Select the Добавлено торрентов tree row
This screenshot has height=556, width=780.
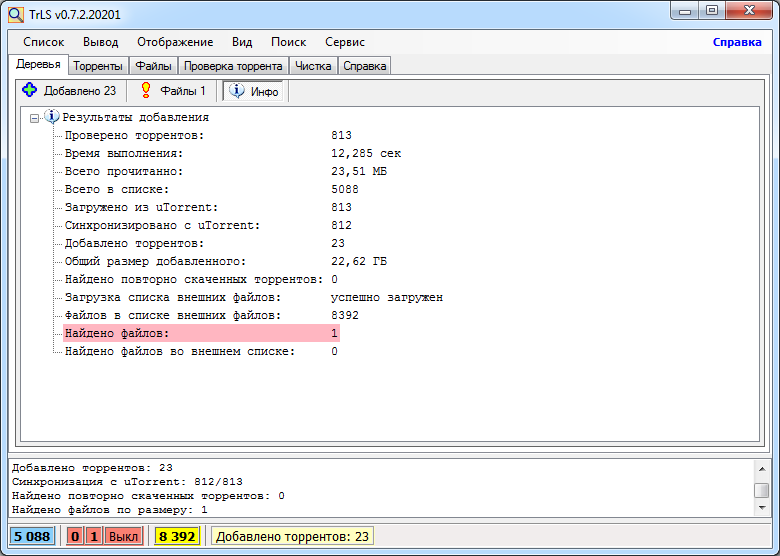(205, 243)
